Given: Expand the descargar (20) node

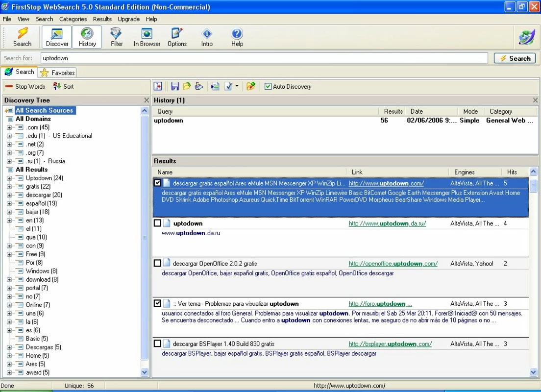Looking at the screenshot, I should point(9,195).
